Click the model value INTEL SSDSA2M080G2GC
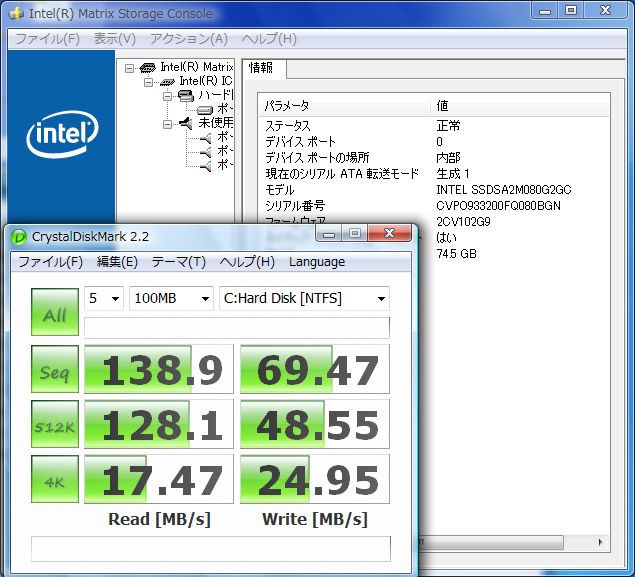This screenshot has height=577, width=635. [x=504, y=189]
